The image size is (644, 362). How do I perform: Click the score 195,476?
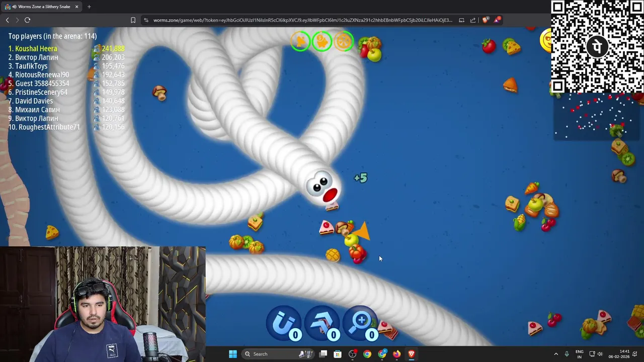tap(113, 66)
